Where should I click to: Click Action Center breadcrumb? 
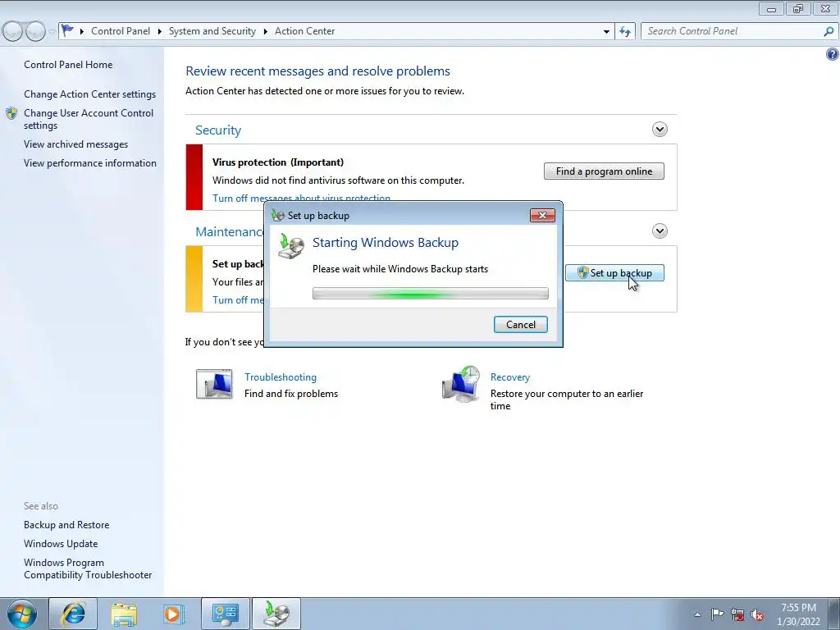click(305, 31)
